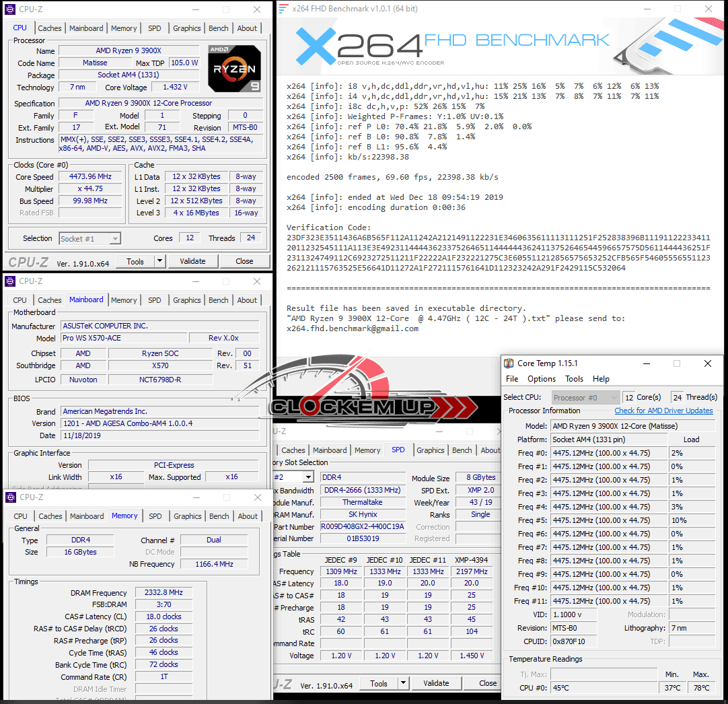Open the Options menu in Core Temp
728x704 pixels.
pyautogui.click(x=542, y=379)
